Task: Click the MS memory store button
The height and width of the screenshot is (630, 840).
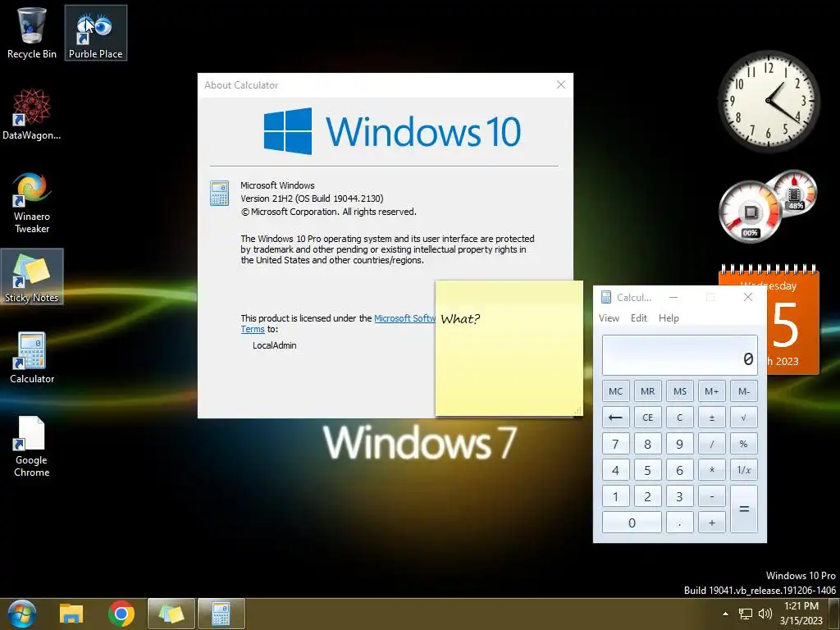Action: pos(680,391)
